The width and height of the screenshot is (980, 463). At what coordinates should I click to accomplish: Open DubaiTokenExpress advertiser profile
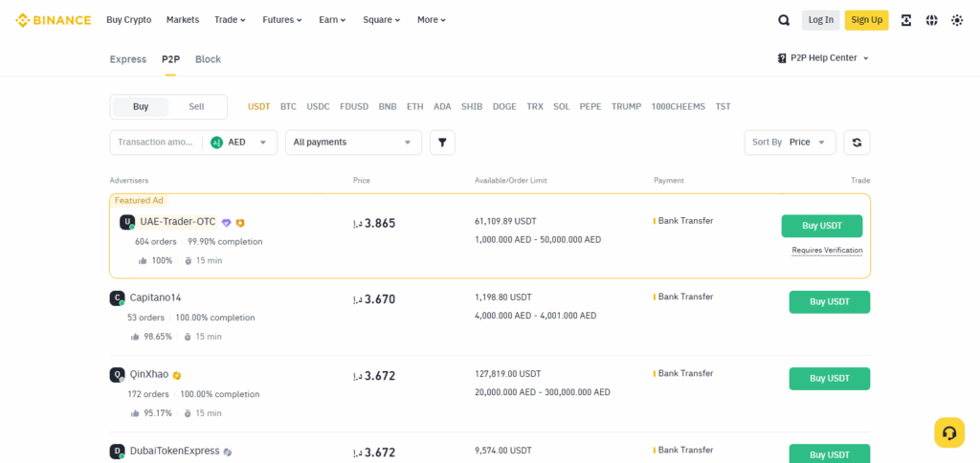[175, 452]
